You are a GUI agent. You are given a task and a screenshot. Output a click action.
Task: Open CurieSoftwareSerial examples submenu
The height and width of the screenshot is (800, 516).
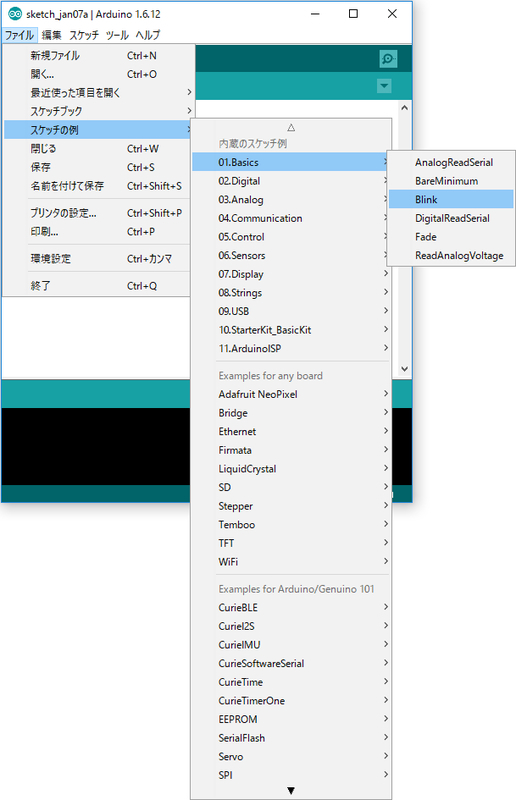click(291, 663)
